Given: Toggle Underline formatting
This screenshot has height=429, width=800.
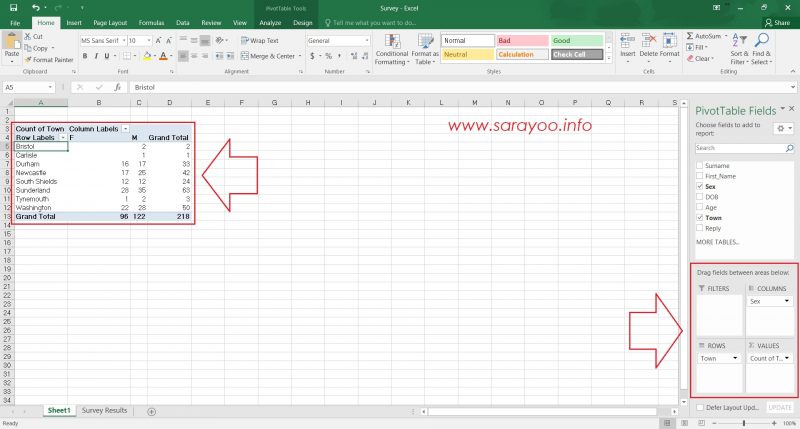Looking at the screenshot, I should pyautogui.click(x=107, y=56).
